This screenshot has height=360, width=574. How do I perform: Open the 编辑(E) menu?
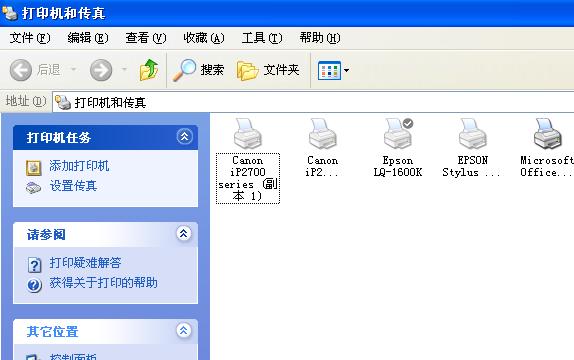88,38
